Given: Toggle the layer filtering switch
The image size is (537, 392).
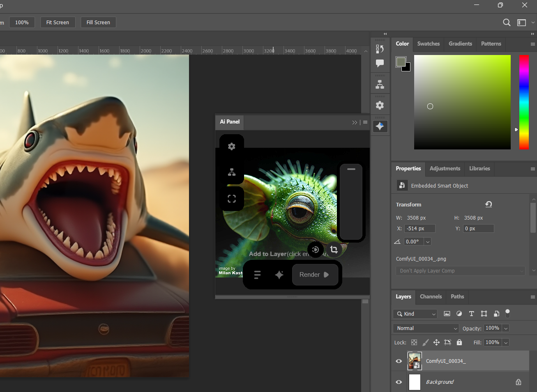Looking at the screenshot, I should pos(507,314).
